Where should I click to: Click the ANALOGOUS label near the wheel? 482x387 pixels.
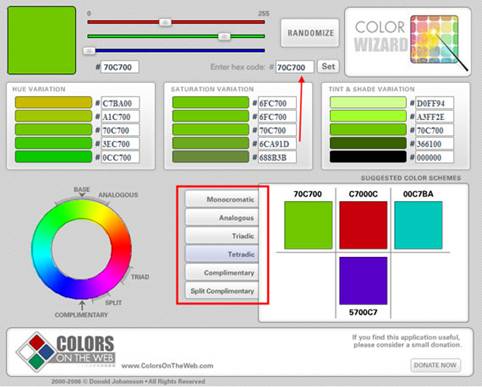[118, 195]
